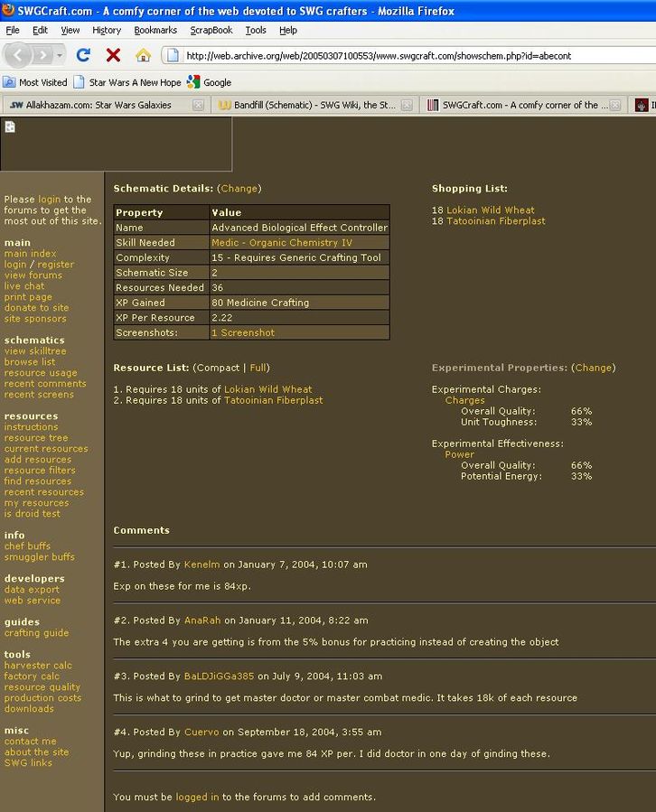Image resolution: width=656 pixels, height=812 pixels.
Task: Open harvester calc under tools sidebar
Action: (x=38, y=666)
